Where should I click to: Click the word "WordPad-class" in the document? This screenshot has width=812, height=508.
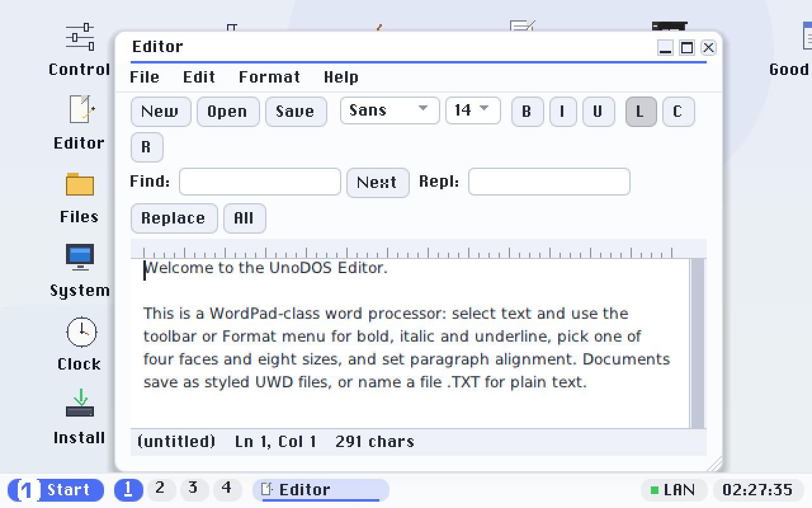pos(265,314)
